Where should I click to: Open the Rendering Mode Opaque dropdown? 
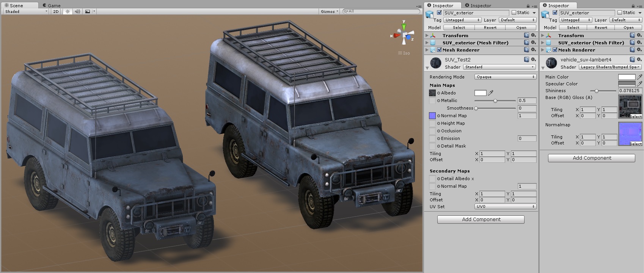tap(505, 77)
